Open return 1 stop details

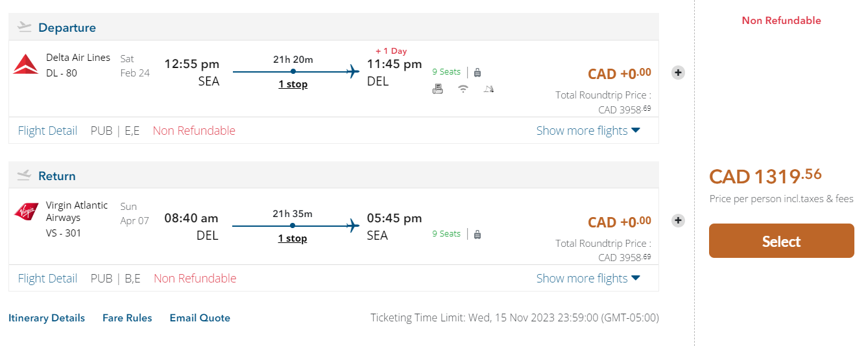click(x=293, y=238)
